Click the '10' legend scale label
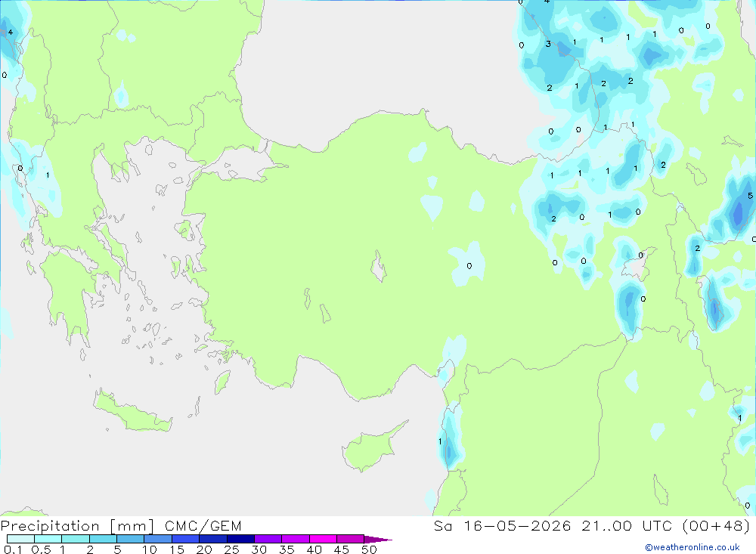Viewport: 756px width, 554px height. pyautogui.click(x=150, y=549)
